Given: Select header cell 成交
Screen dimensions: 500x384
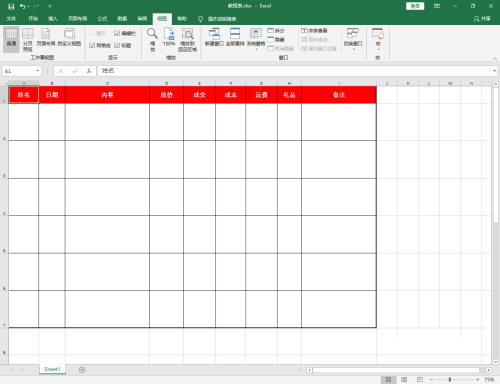Looking at the screenshot, I should [x=199, y=95].
